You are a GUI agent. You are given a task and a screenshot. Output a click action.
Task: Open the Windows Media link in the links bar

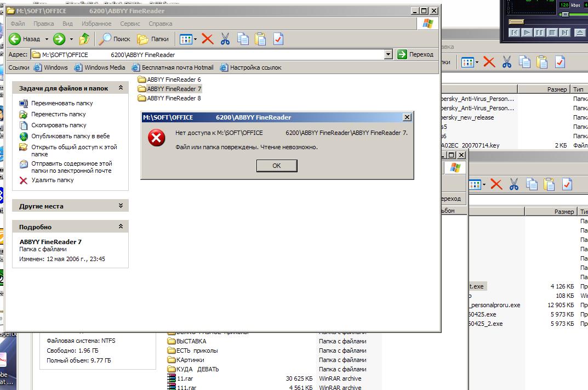[100, 67]
